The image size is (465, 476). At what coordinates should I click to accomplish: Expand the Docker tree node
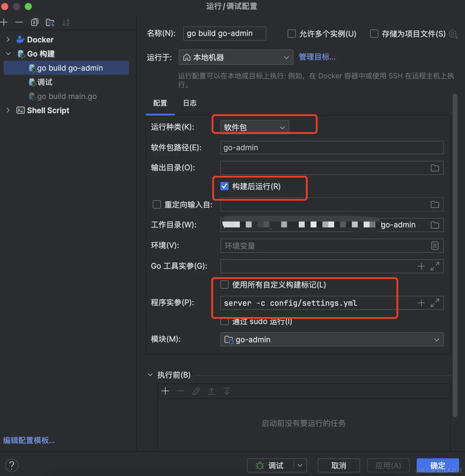pos(8,39)
